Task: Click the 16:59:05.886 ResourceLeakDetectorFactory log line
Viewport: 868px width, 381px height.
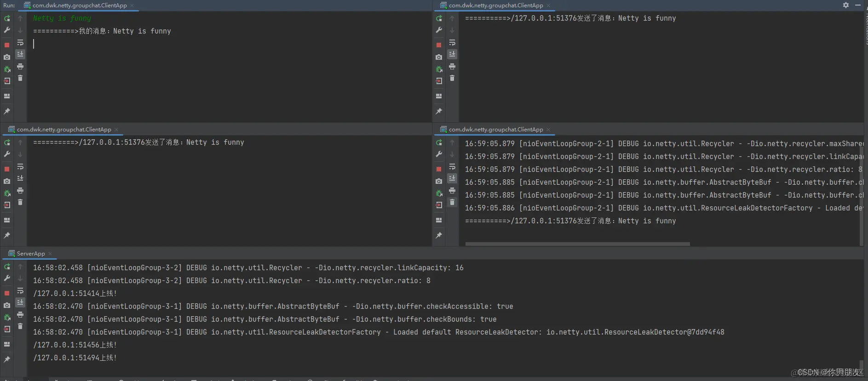Action: pos(664,208)
